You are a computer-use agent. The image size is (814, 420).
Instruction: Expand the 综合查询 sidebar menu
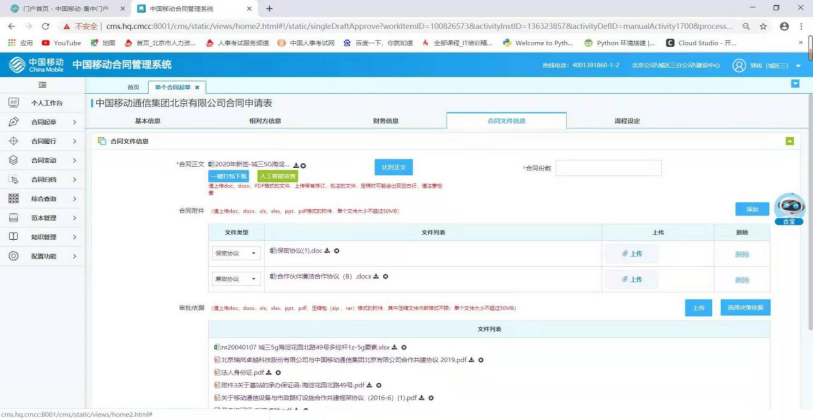tap(46, 199)
